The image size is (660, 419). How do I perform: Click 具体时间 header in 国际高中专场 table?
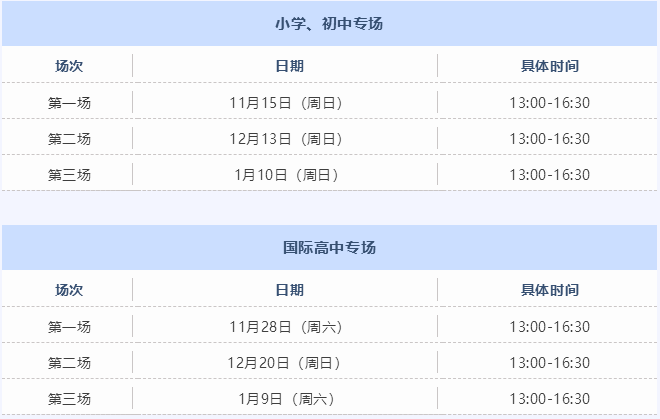click(549, 290)
